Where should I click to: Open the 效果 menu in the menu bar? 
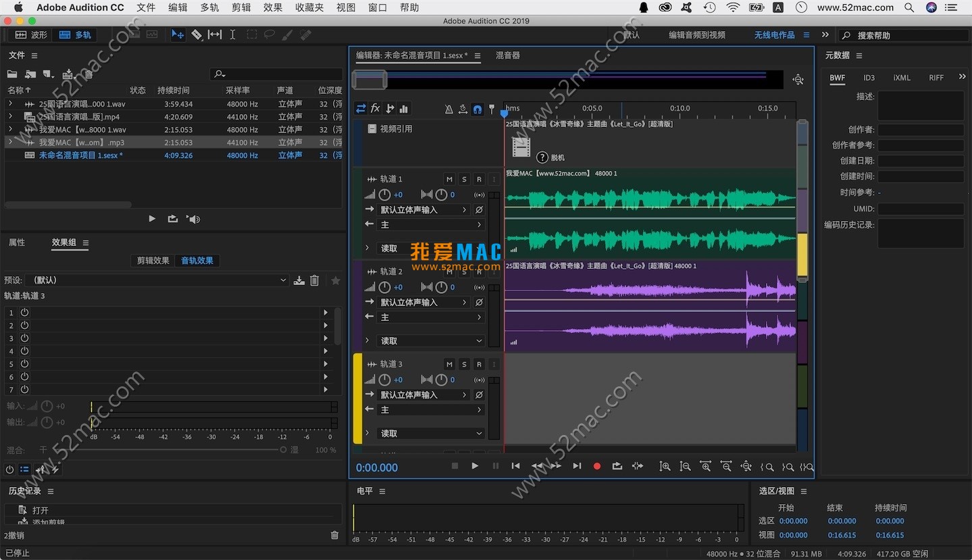pos(273,7)
